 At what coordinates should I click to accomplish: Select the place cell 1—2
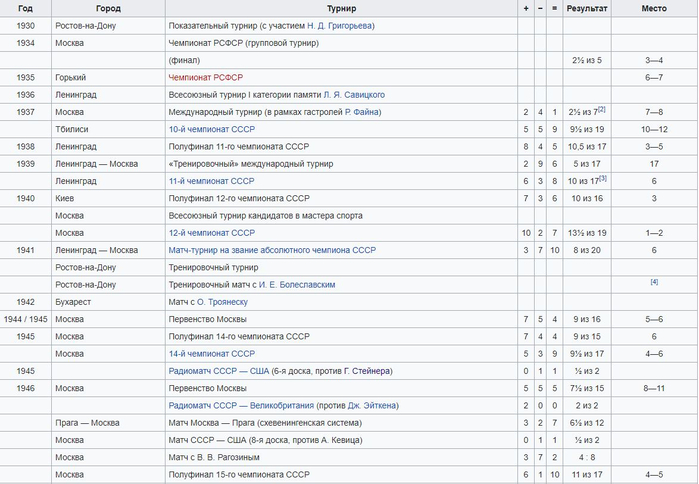pos(654,233)
